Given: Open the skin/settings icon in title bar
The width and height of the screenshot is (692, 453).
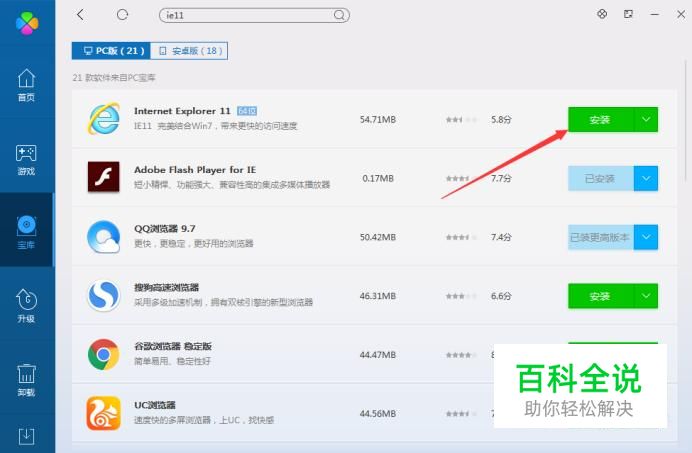Looking at the screenshot, I should click(x=602, y=14).
